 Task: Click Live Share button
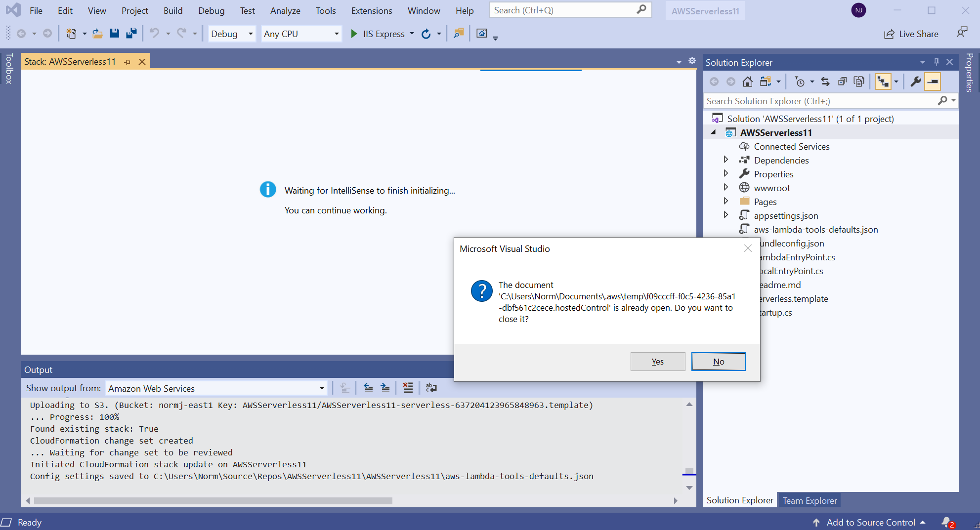(x=911, y=34)
